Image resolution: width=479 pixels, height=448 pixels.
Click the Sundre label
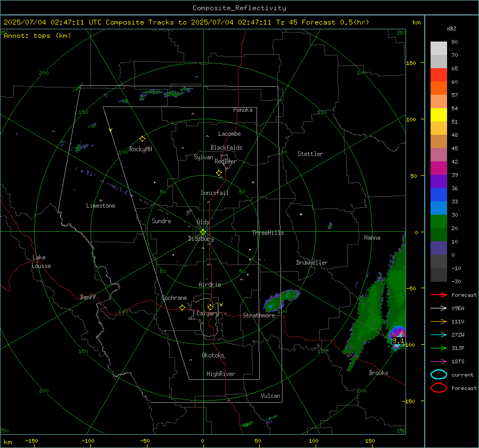click(x=161, y=221)
